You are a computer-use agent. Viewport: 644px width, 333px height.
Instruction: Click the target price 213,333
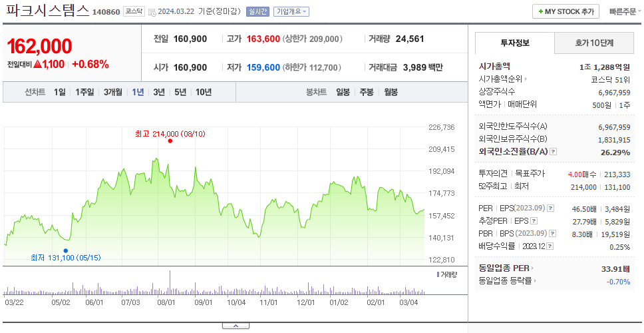[x=617, y=174]
